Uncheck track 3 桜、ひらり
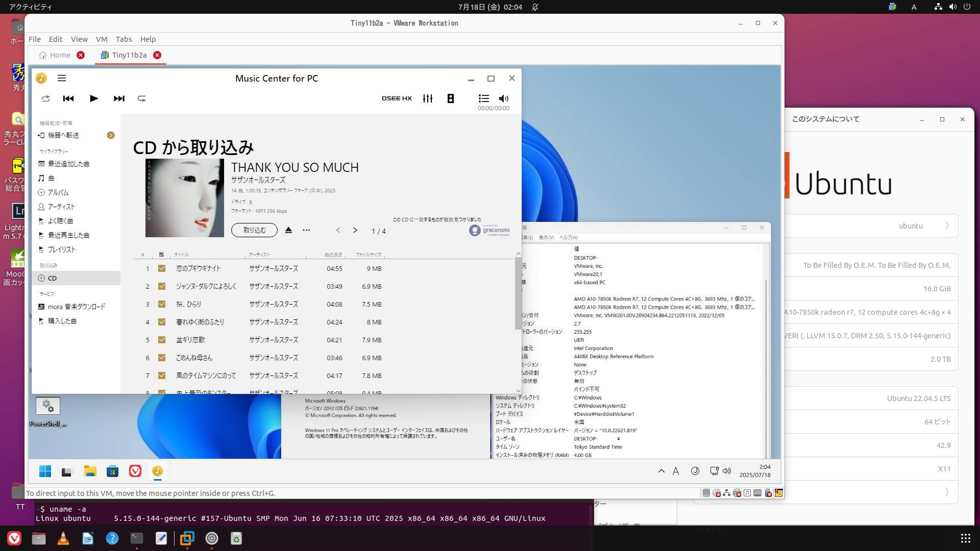Image resolution: width=980 pixels, height=551 pixels. coord(162,304)
